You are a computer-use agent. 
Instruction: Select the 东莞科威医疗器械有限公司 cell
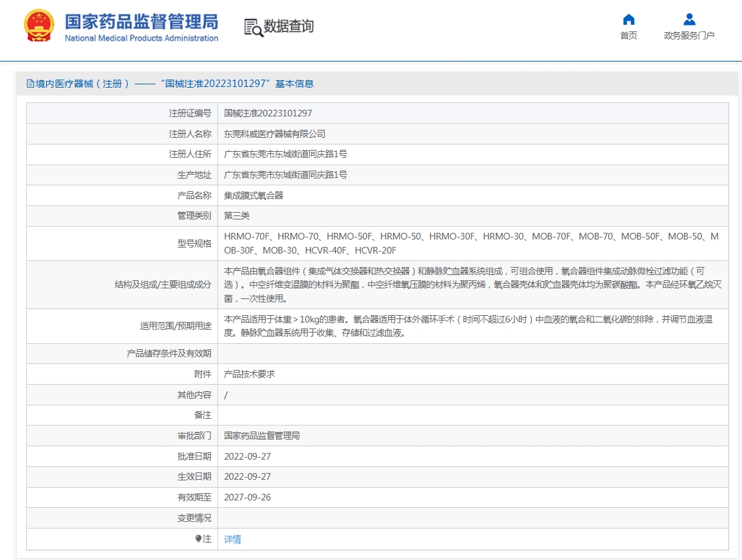pos(274,134)
